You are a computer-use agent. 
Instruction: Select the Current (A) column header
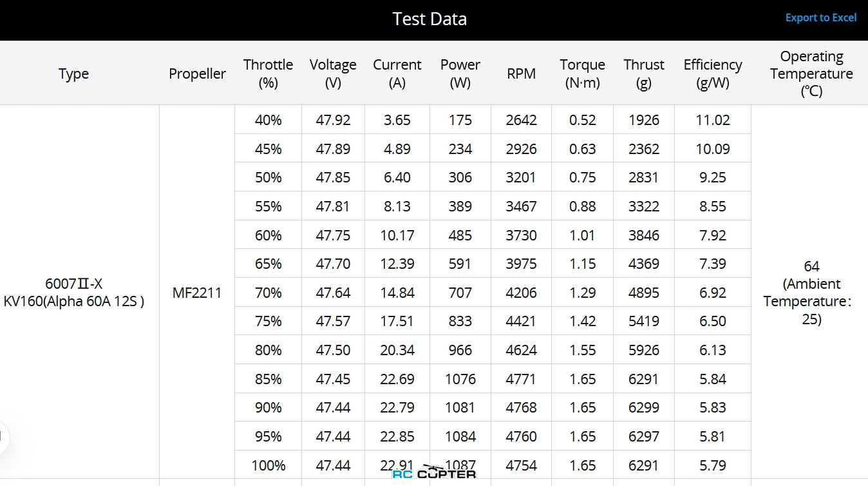(397, 73)
